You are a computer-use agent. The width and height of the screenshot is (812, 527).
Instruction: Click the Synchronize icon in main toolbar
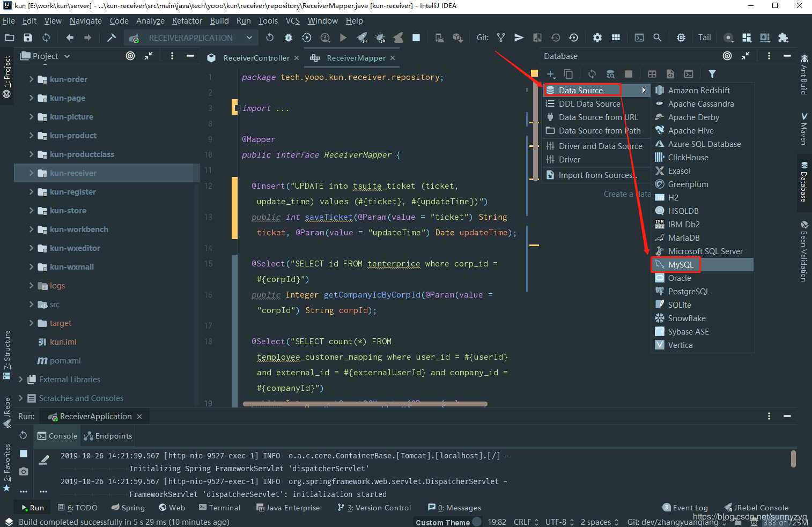[46, 38]
